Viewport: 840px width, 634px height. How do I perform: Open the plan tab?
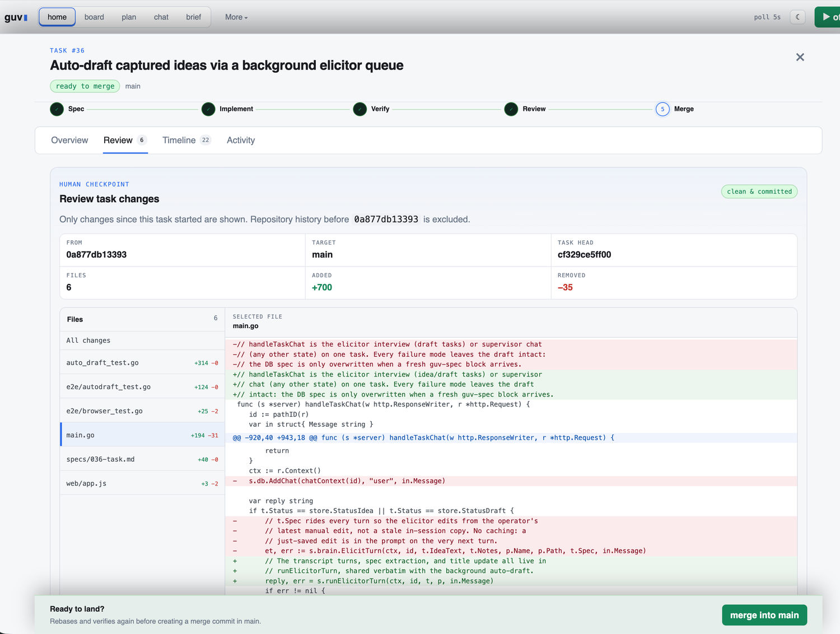click(x=129, y=17)
